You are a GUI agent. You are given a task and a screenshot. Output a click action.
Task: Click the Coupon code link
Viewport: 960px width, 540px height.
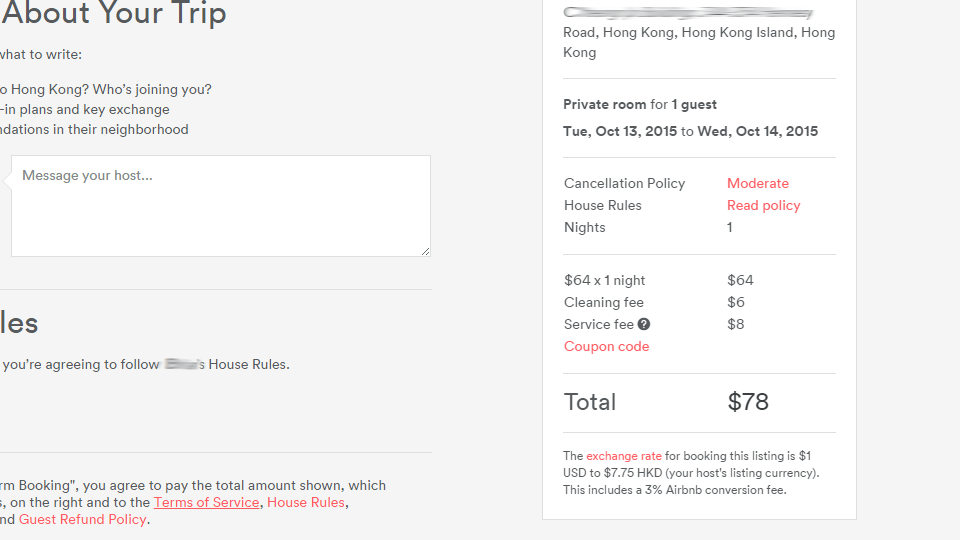606,347
